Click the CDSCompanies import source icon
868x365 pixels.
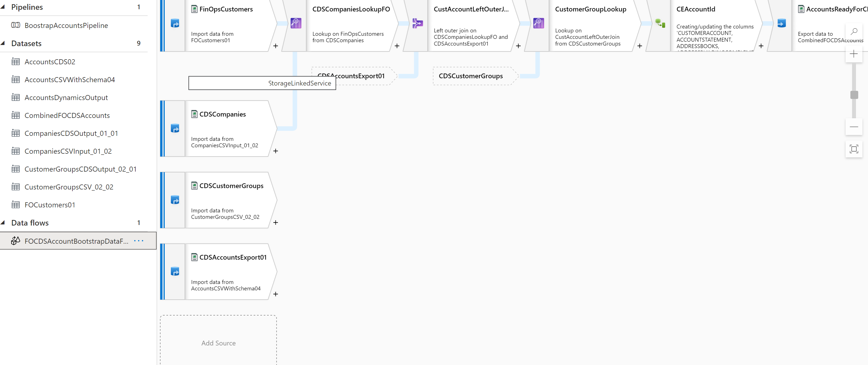(174, 128)
